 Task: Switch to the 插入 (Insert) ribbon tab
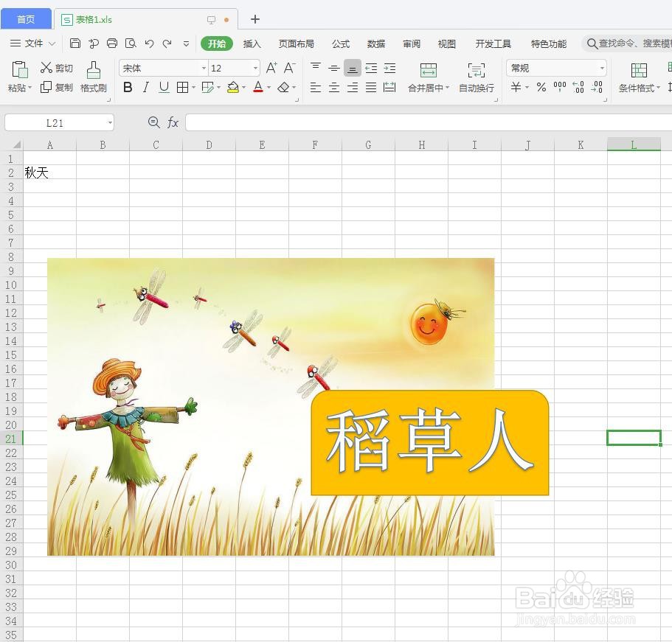click(x=252, y=43)
